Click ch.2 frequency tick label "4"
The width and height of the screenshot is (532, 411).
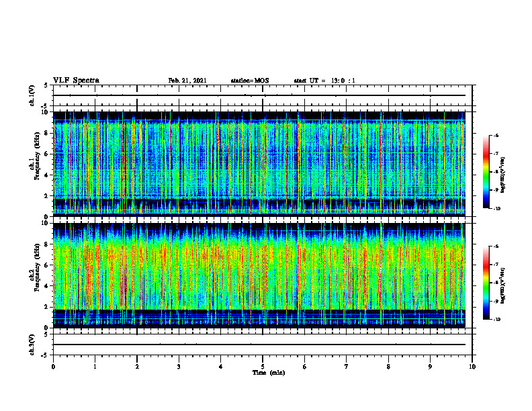[46, 287]
